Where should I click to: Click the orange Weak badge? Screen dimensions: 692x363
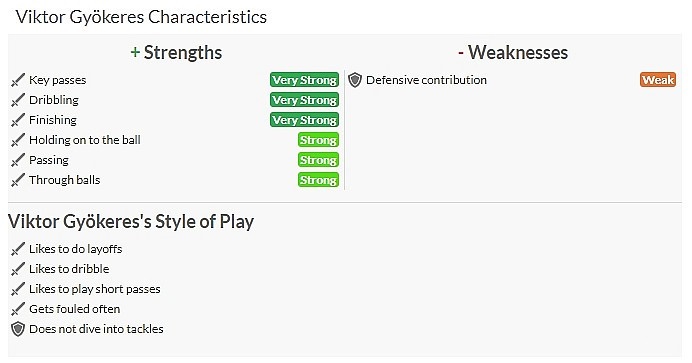click(658, 80)
